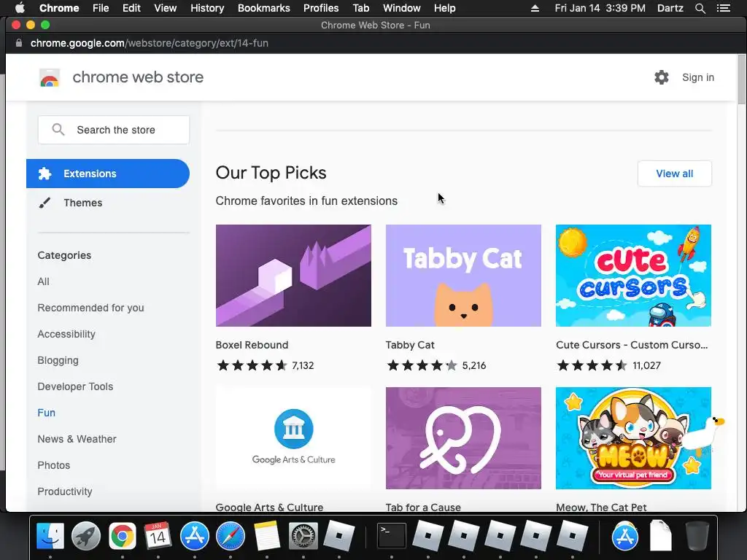Select the Productivity category
Screen dimensions: 747x560
click(x=65, y=491)
